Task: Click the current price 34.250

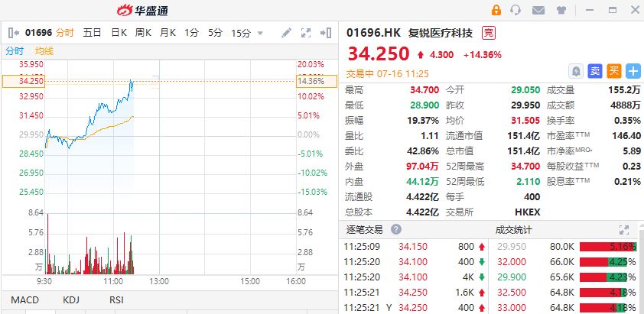Action: pyautogui.click(x=379, y=53)
